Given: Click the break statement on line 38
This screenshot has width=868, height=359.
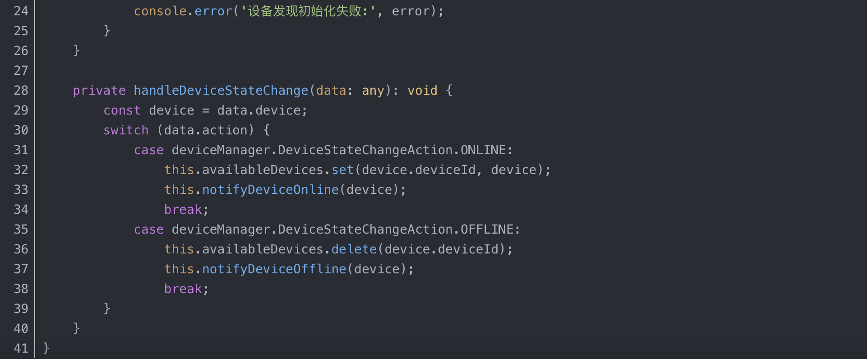Looking at the screenshot, I should pyautogui.click(x=183, y=289).
